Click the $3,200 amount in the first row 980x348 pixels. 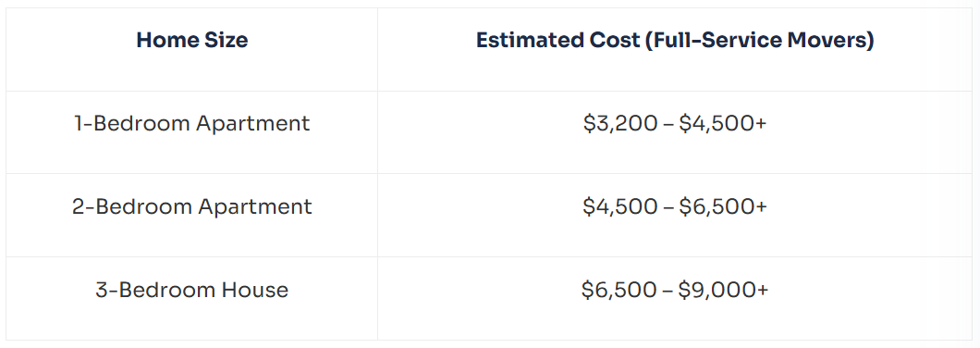pos(620,124)
